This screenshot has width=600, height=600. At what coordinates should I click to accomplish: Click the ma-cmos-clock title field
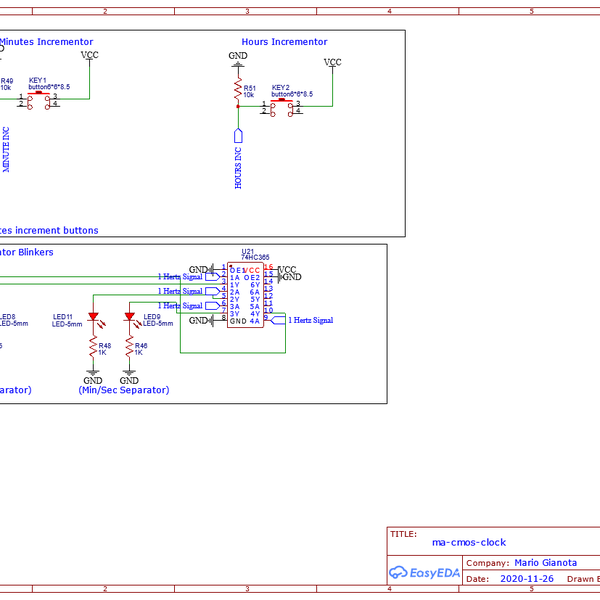(469, 542)
